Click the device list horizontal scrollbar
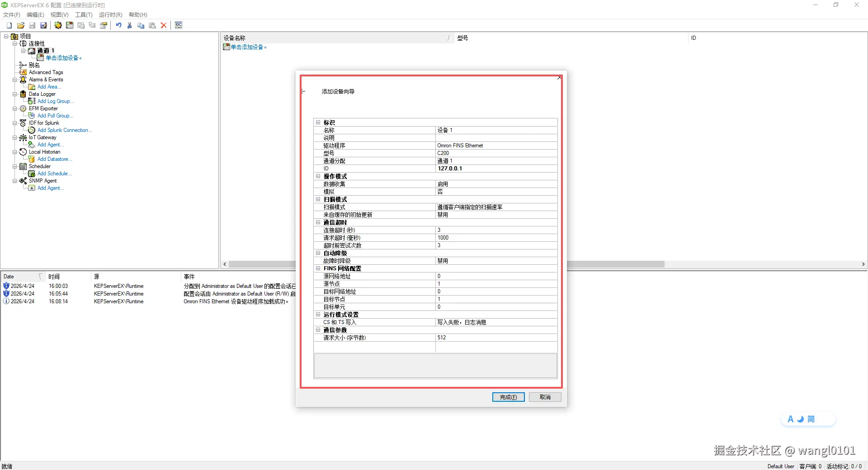868x470 pixels. click(x=447, y=264)
